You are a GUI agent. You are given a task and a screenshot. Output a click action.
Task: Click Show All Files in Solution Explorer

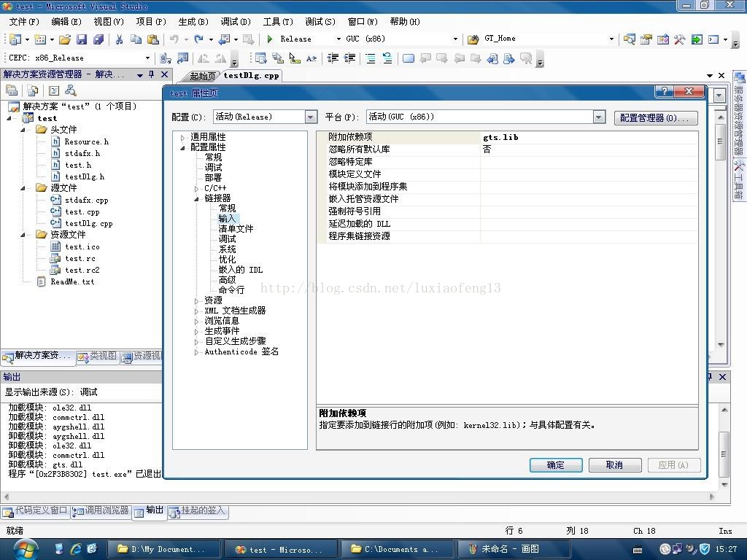(32, 90)
